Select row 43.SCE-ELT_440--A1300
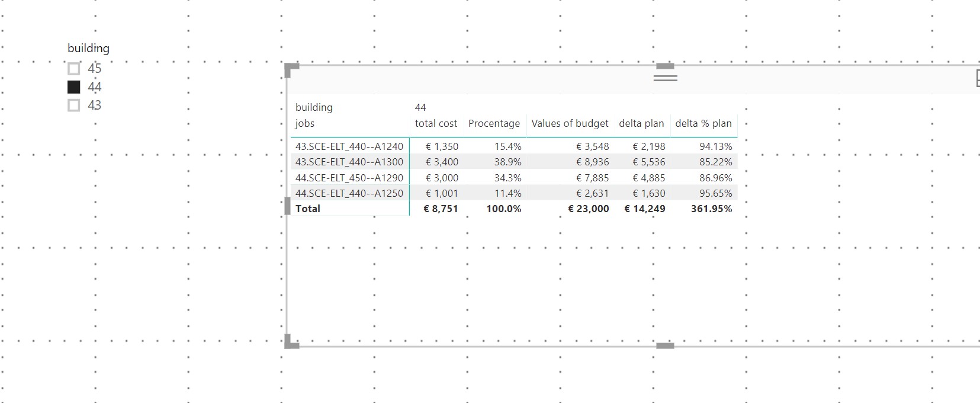980x403 pixels. [x=349, y=162]
